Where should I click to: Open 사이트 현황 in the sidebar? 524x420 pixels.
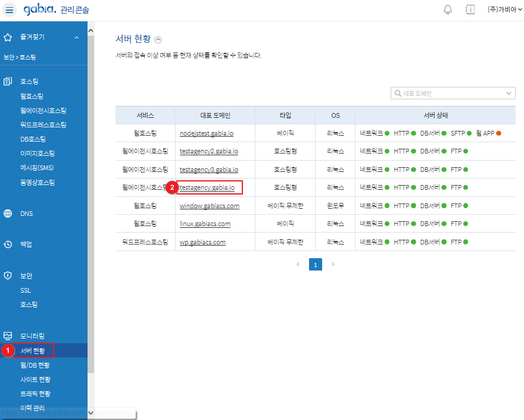pyautogui.click(x=35, y=380)
